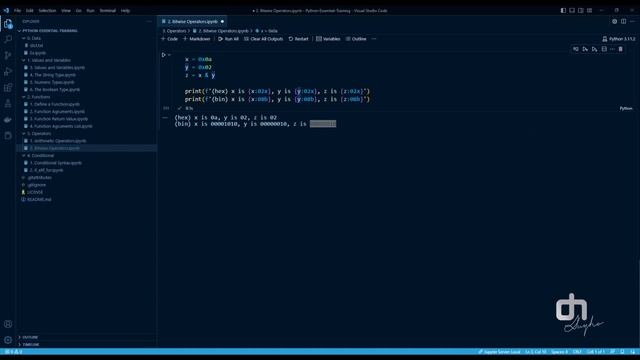Open notifications bell in status bar
Screen dimensions: 640x360
(x=632, y=352)
